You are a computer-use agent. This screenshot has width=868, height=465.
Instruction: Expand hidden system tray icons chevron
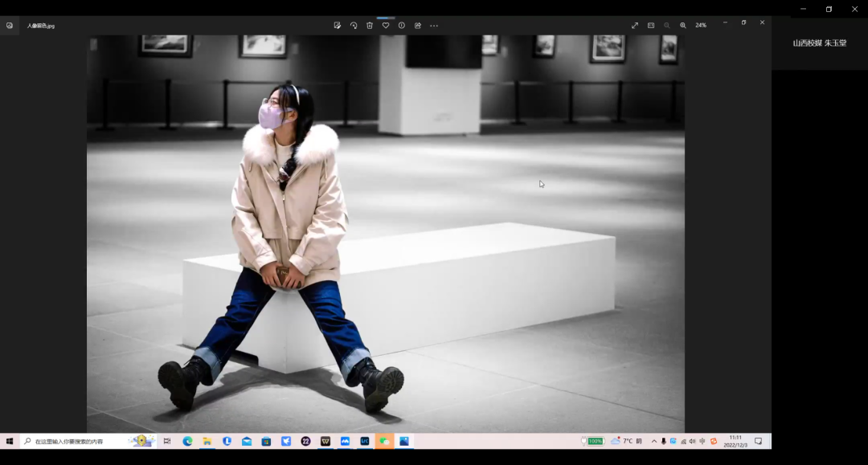(x=653, y=441)
